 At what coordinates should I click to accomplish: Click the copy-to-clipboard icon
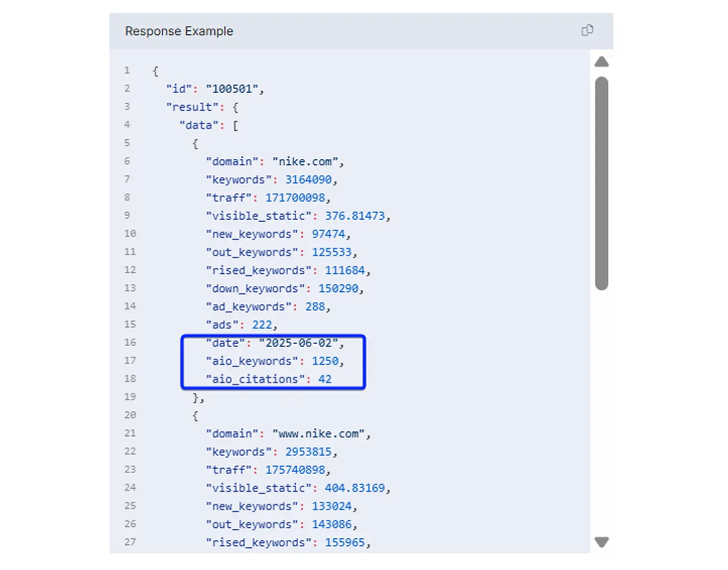[587, 31]
